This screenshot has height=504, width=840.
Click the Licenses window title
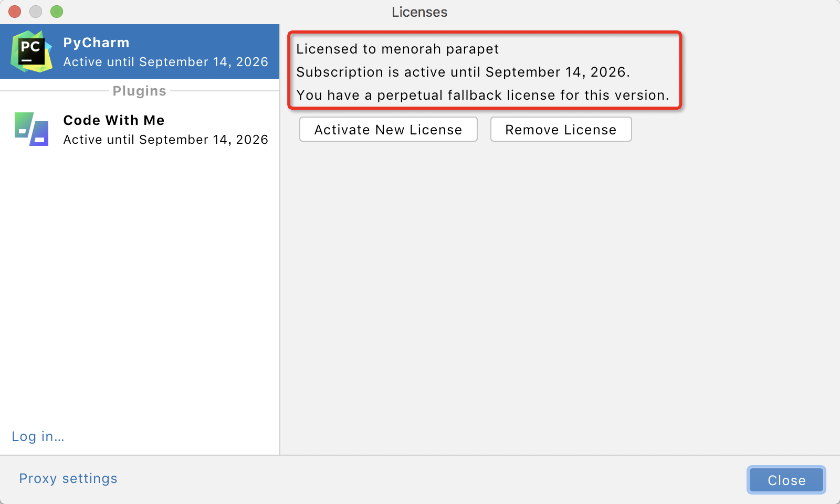419,12
